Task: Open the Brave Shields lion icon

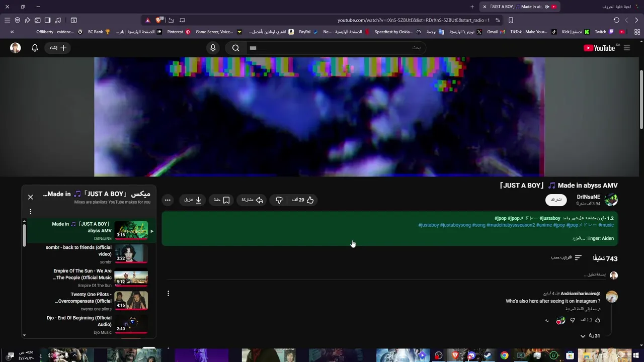Action: pyautogui.click(x=159, y=20)
